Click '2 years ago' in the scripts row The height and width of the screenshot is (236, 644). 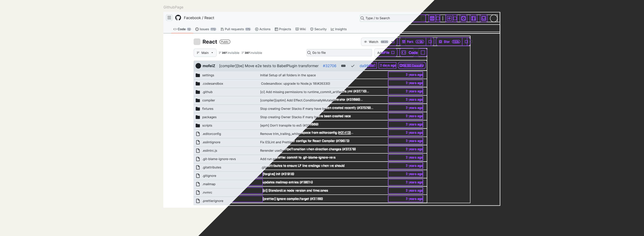point(414,124)
